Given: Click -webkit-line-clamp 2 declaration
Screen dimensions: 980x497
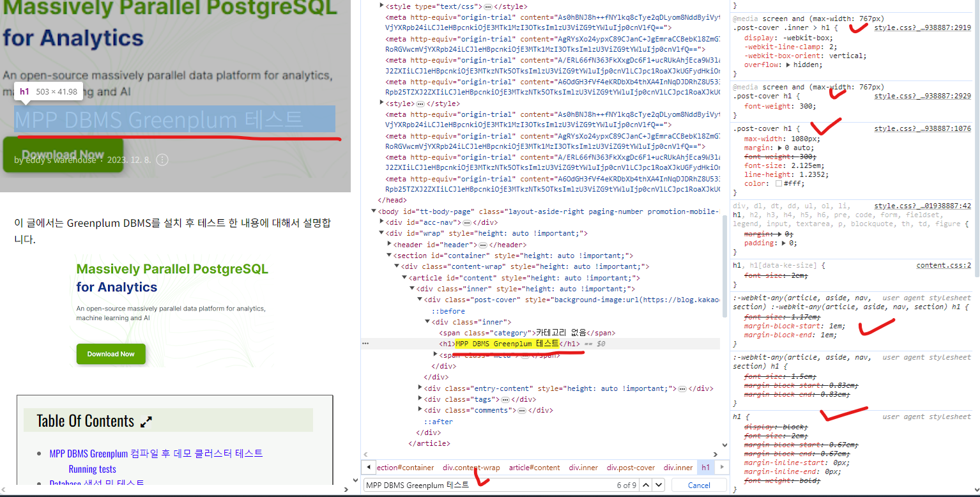Looking at the screenshot, I should coord(791,47).
